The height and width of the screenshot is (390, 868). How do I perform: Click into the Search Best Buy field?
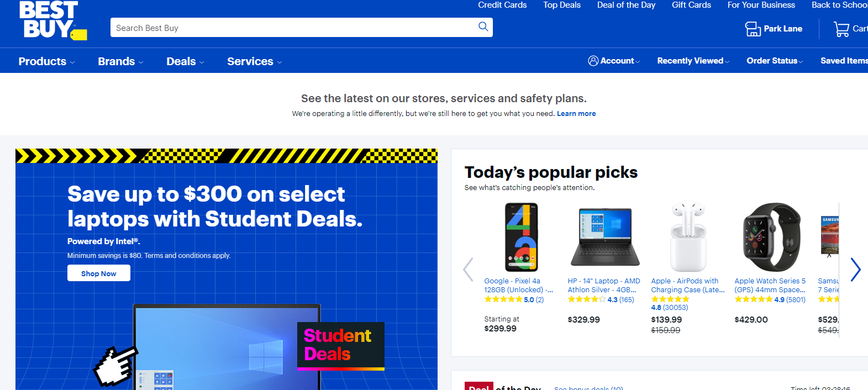coord(293,28)
